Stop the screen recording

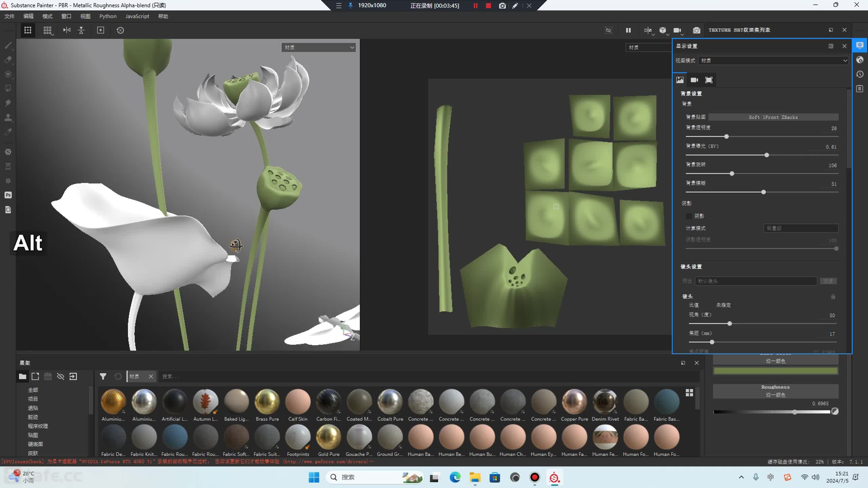tap(488, 5)
